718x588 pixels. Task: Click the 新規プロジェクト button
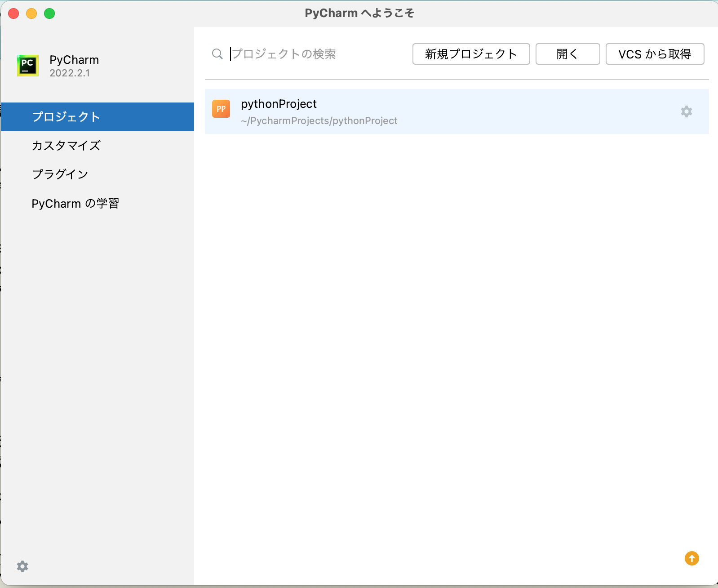pyautogui.click(x=471, y=54)
